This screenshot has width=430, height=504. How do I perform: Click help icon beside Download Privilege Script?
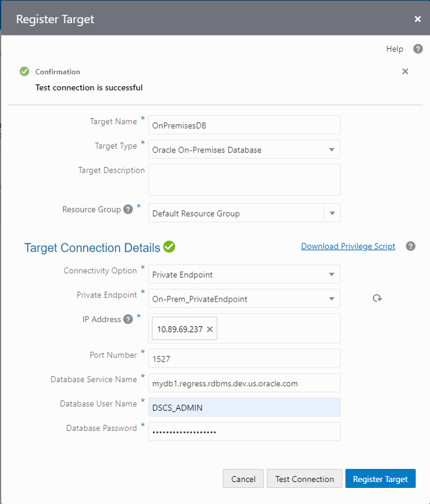pos(410,246)
